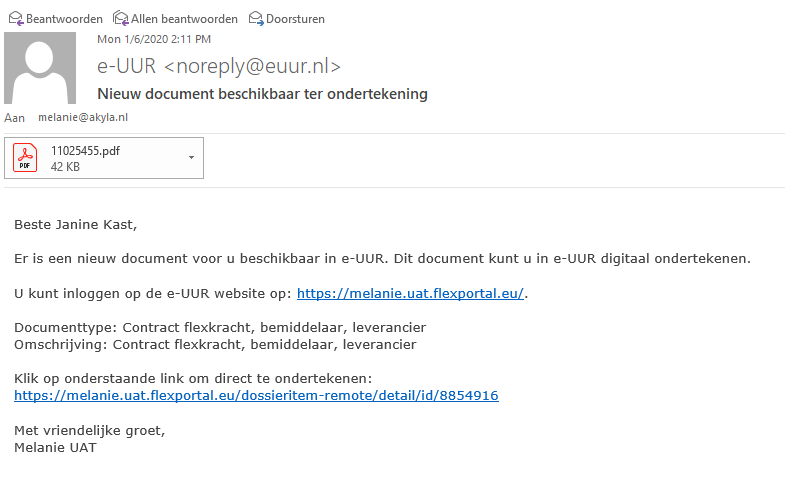The image size is (785, 478).
Task: Open the melanie.uat.flexportal.eu login link
Action: click(x=411, y=293)
